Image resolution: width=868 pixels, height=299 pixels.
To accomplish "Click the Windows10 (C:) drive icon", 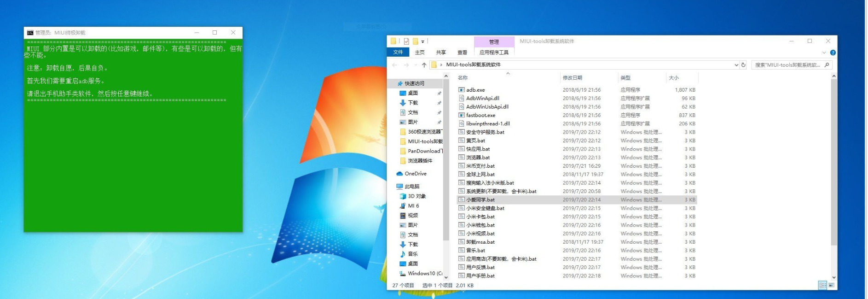I will pos(403,273).
